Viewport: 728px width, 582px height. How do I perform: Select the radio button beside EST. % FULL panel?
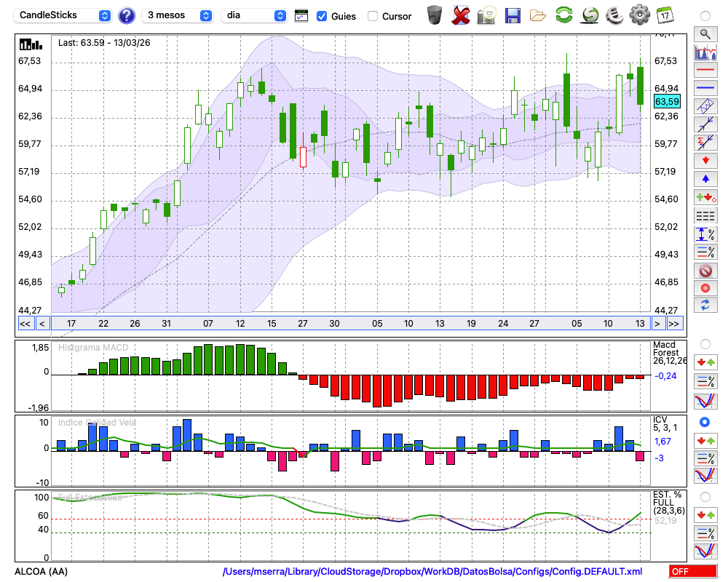click(705, 497)
